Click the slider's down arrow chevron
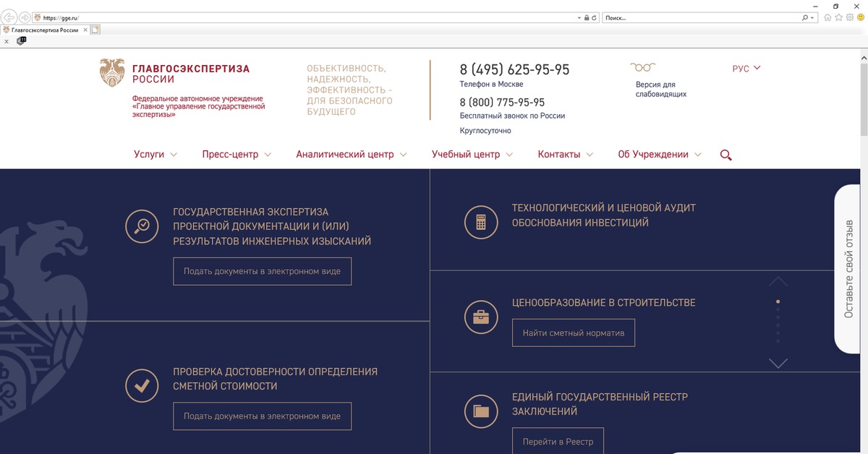Image resolution: width=868 pixels, height=454 pixels. 778,363
